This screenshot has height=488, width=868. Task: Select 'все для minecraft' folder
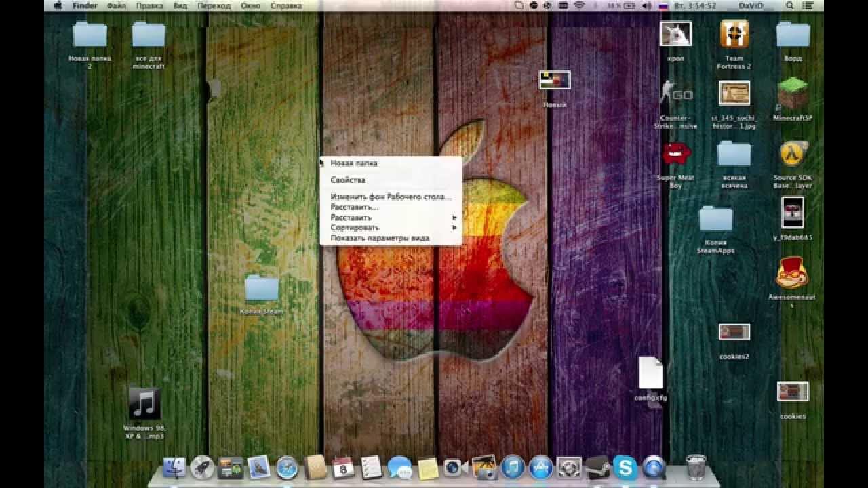point(149,35)
